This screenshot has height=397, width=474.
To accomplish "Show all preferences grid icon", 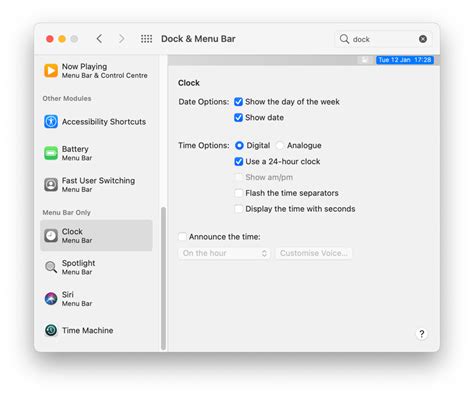I will [x=146, y=39].
